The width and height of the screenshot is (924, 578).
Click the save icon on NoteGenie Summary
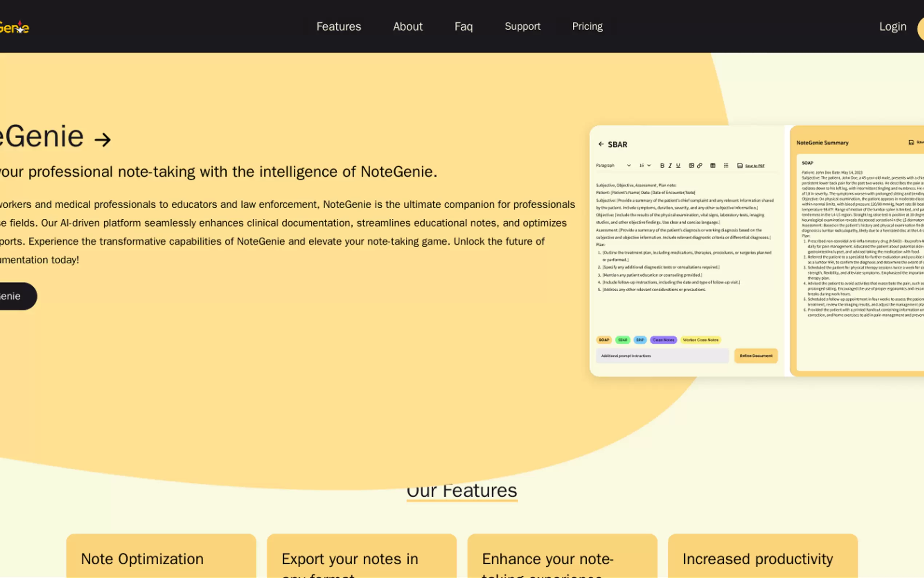coord(912,142)
